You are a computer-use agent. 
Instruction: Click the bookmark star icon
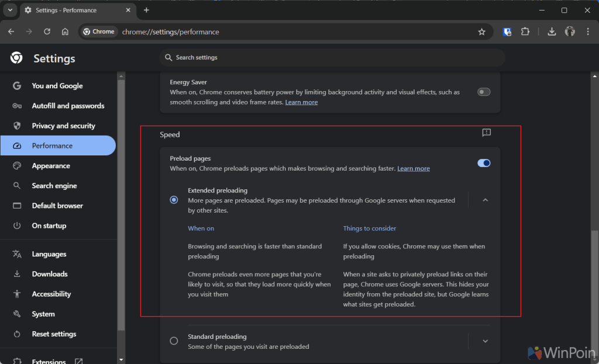pos(481,32)
